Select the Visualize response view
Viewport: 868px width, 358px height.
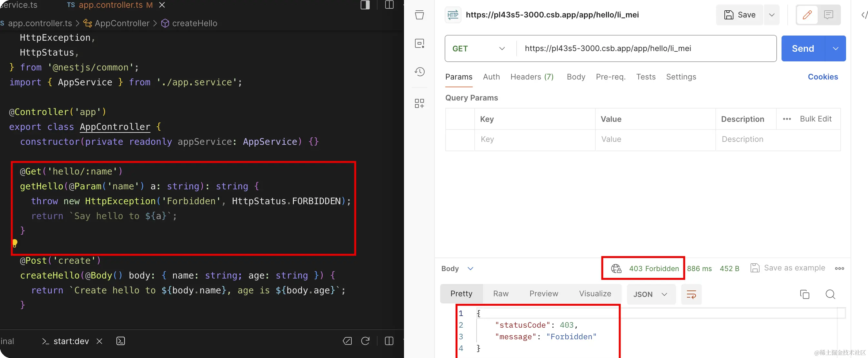pos(595,294)
